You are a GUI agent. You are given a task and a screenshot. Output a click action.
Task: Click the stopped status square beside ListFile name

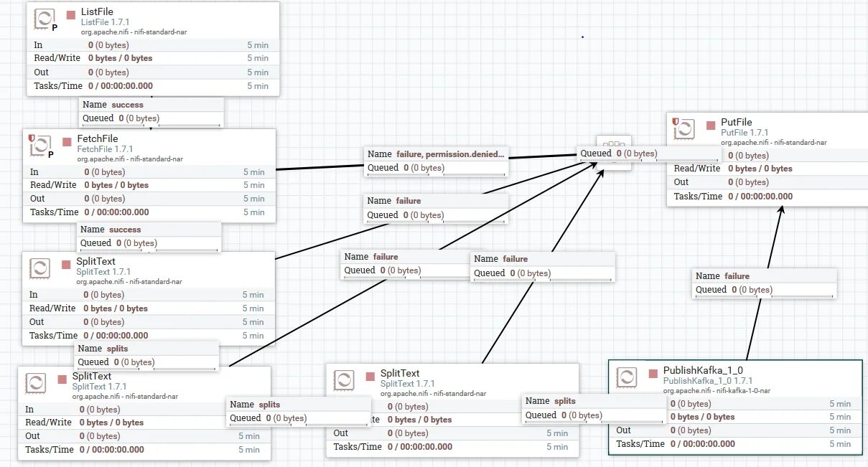coord(71,15)
